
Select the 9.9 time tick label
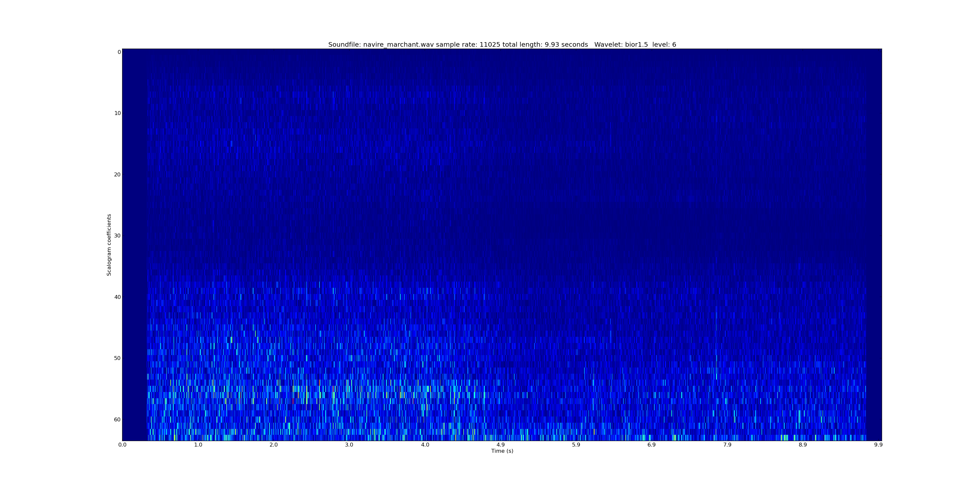click(878, 445)
